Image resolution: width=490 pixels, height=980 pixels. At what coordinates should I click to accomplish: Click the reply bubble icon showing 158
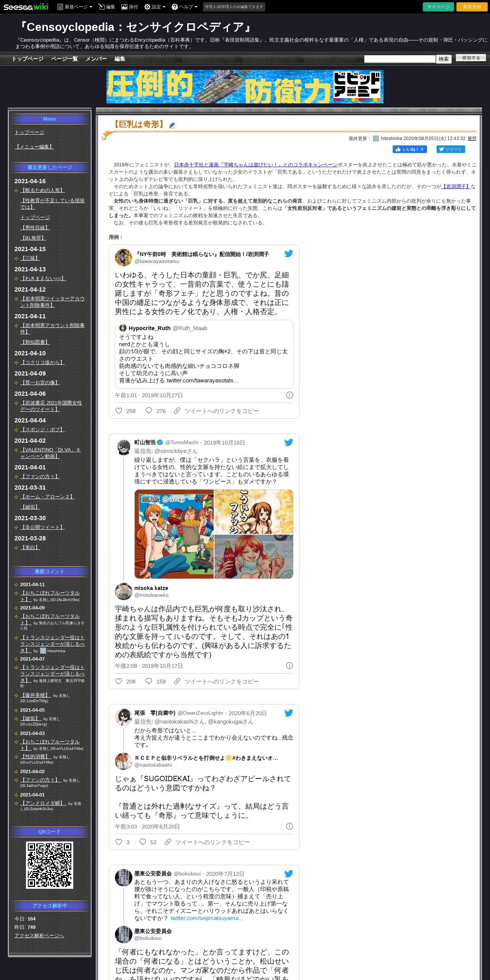[x=149, y=681]
